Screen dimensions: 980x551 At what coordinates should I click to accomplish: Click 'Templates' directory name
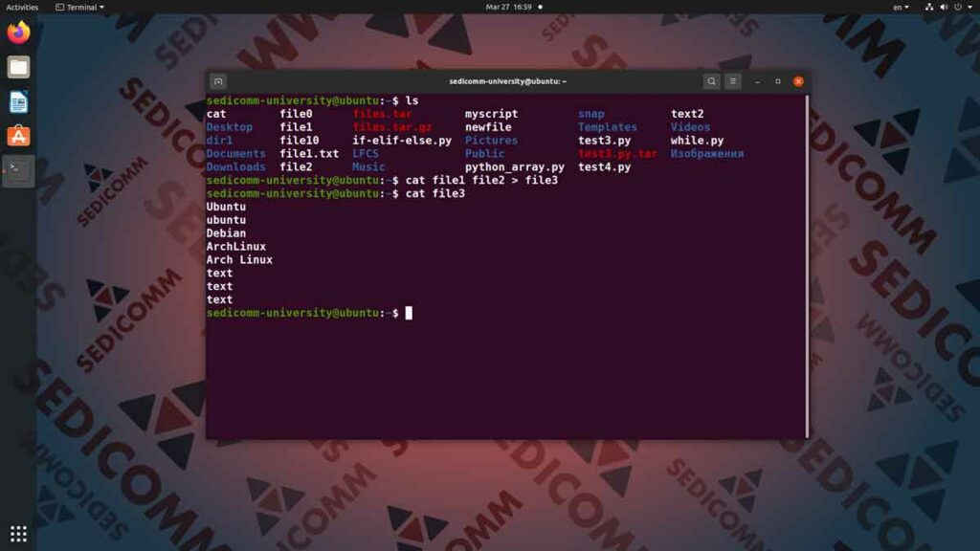point(608,127)
